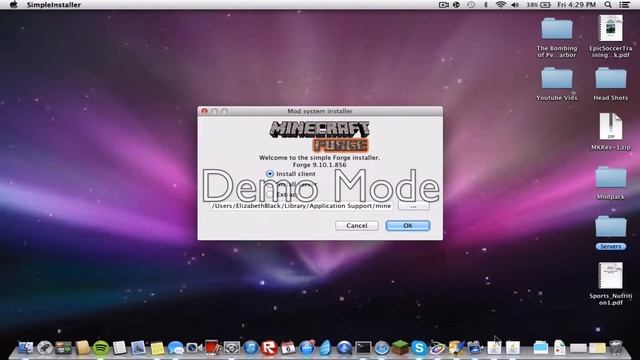Open Notification Center list icon
Image resolution: width=640 pixels, height=360 pixels.
624,5
